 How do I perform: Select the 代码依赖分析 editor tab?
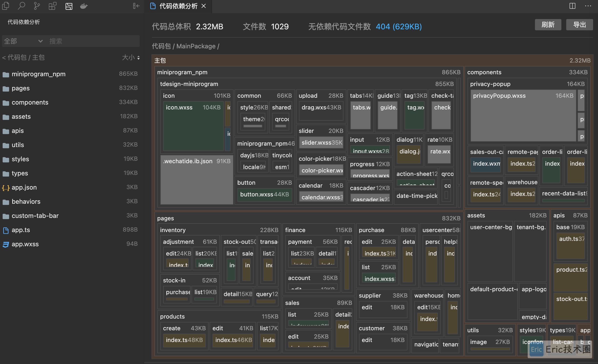point(178,6)
